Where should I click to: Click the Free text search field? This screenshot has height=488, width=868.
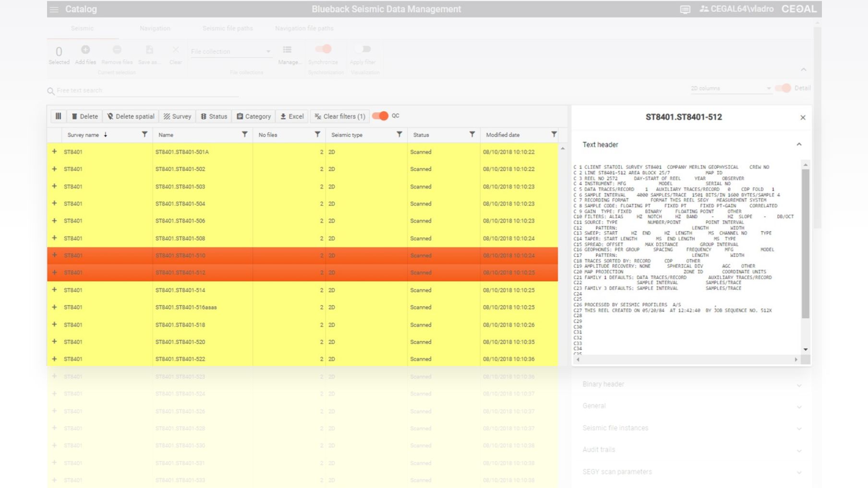(x=146, y=90)
